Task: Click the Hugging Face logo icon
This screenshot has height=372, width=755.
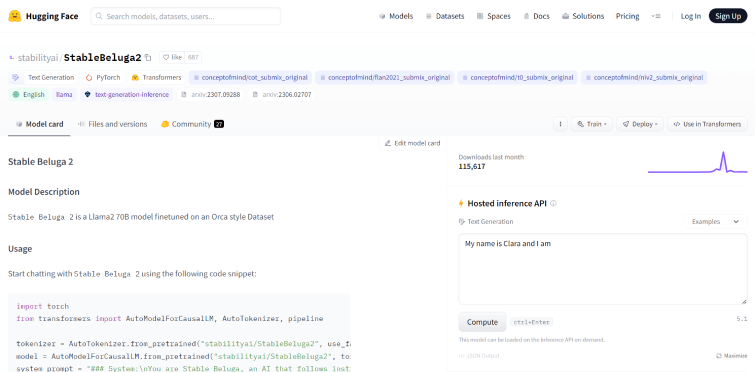Action: click(x=15, y=16)
